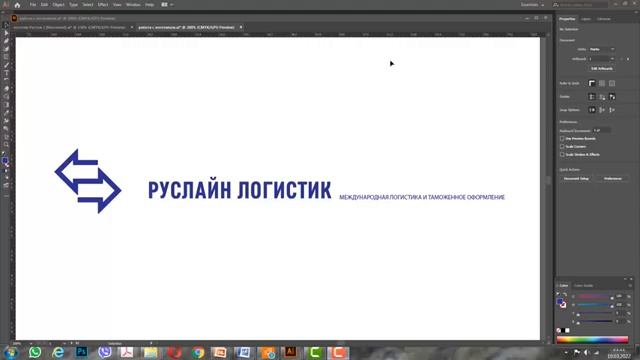This screenshot has height=360, width=640.
Task: Click the Document Setup button
Action: (x=576, y=179)
